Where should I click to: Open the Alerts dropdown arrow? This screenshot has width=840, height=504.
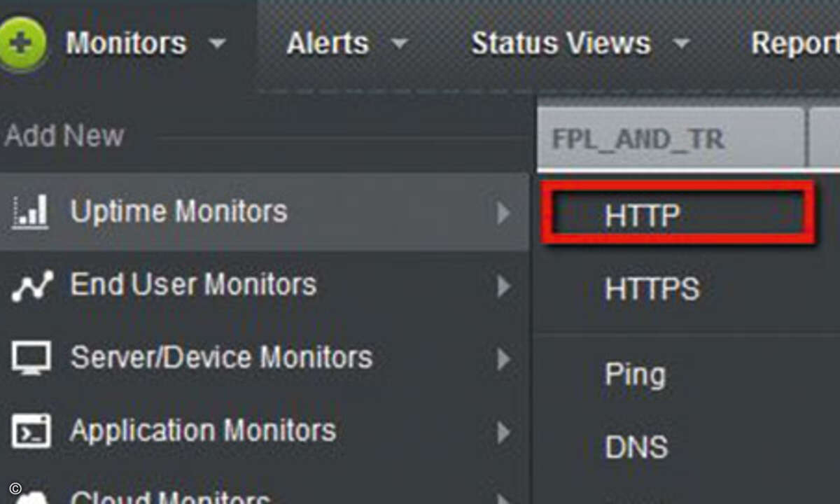click(x=399, y=44)
